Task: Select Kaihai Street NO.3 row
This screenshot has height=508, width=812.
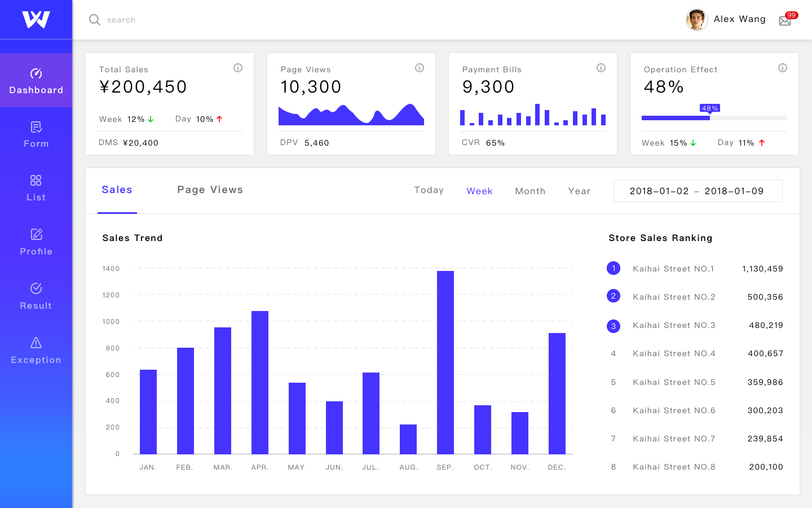Action: coord(695,325)
